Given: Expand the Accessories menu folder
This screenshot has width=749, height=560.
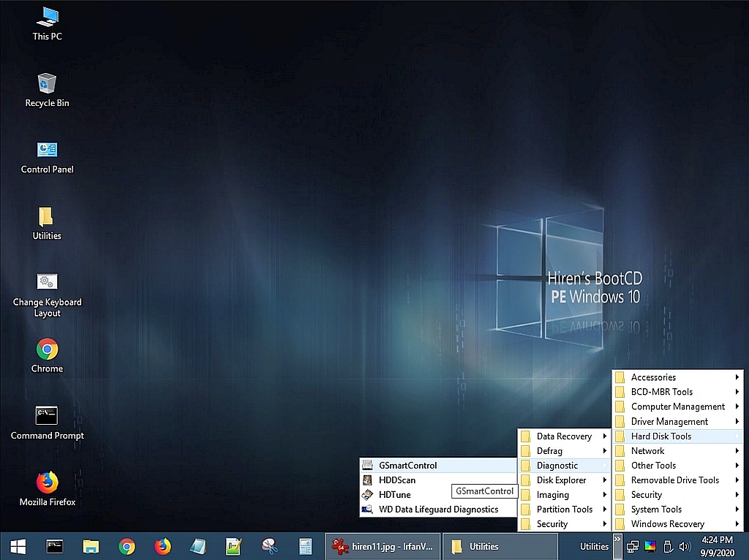Looking at the screenshot, I should [677, 377].
